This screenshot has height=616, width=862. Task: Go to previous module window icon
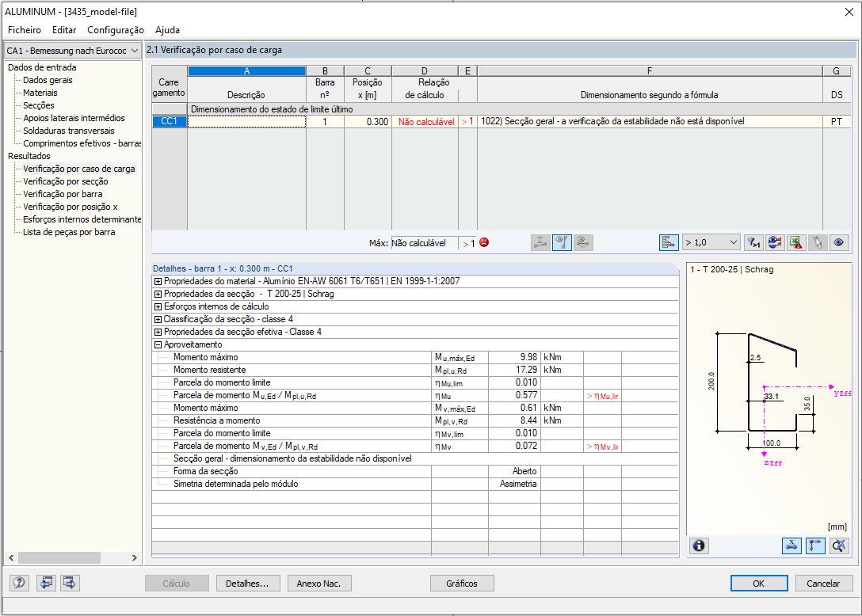coord(46,583)
